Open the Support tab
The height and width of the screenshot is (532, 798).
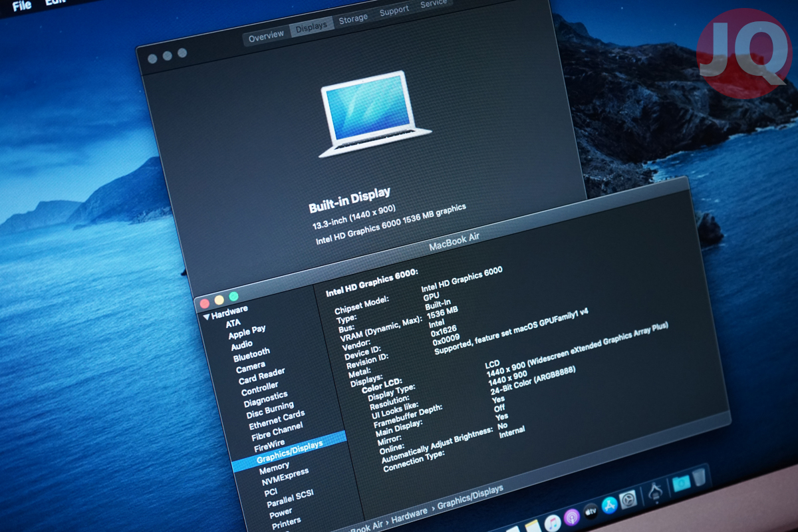pyautogui.click(x=394, y=11)
